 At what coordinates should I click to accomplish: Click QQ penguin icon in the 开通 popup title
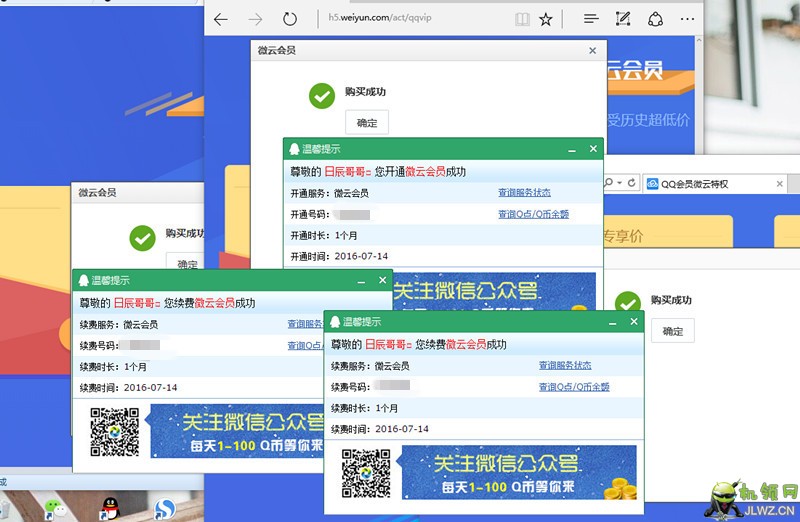tap(294, 149)
